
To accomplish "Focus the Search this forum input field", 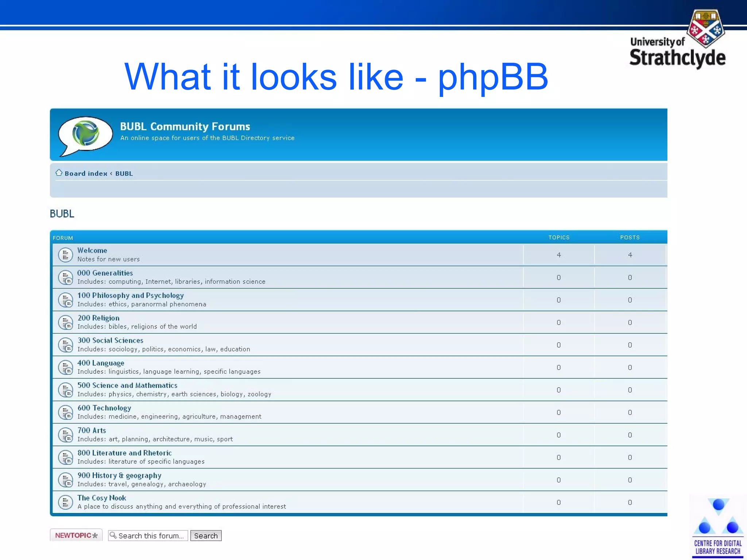I will pos(148,536).
